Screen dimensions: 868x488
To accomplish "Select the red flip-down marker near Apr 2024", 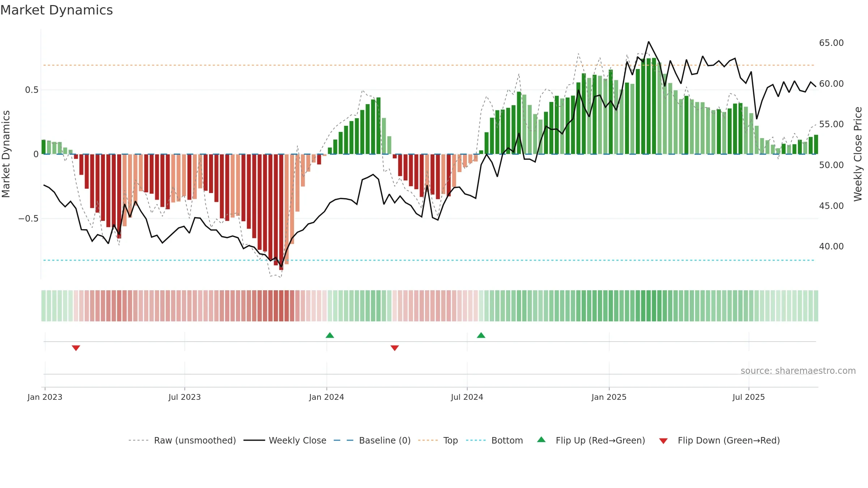I will point(395,348).
